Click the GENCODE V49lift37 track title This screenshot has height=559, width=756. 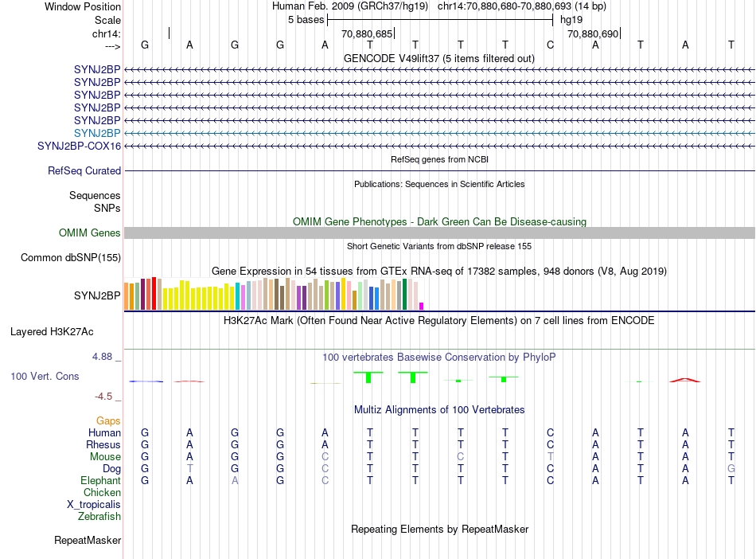point(439,58)
